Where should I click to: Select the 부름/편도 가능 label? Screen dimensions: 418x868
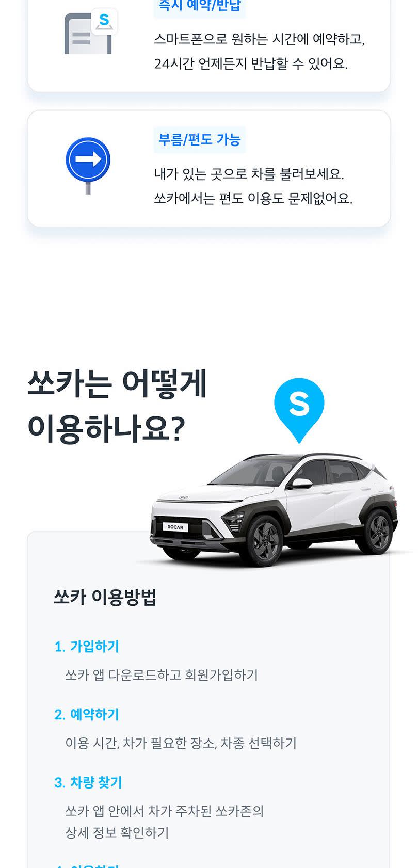199,140
